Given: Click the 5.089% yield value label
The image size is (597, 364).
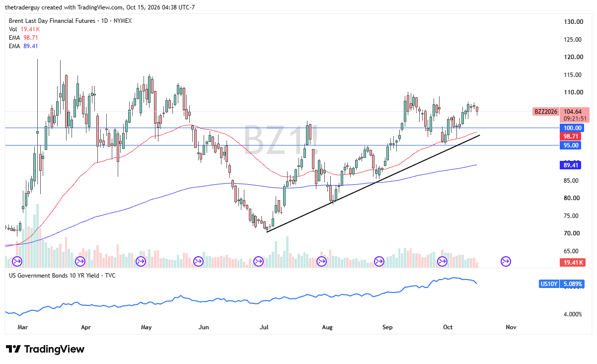Looking at the screenshot, I should pos(572,284).
